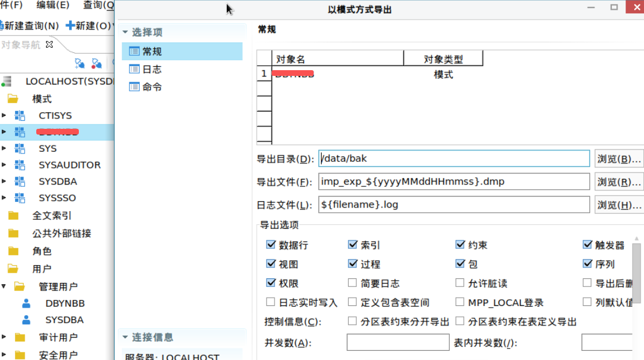Click the 导出文件 filename input field

click(x=454, y=182)
